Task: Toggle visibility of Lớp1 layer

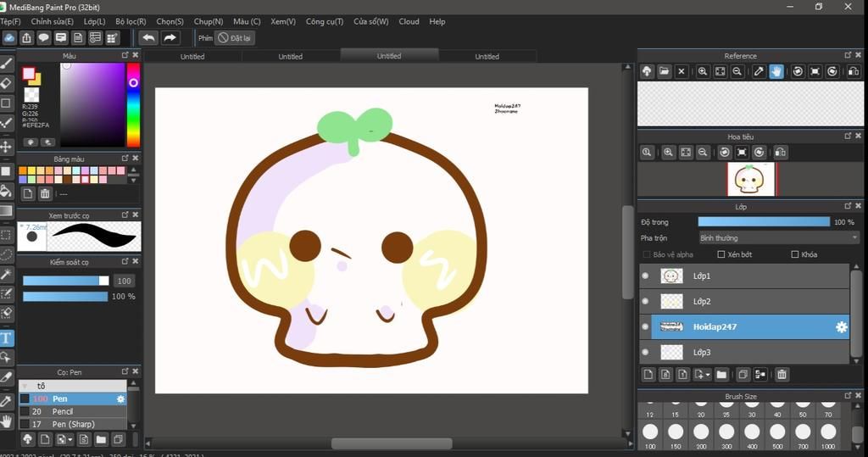Action: pos(646,276)
